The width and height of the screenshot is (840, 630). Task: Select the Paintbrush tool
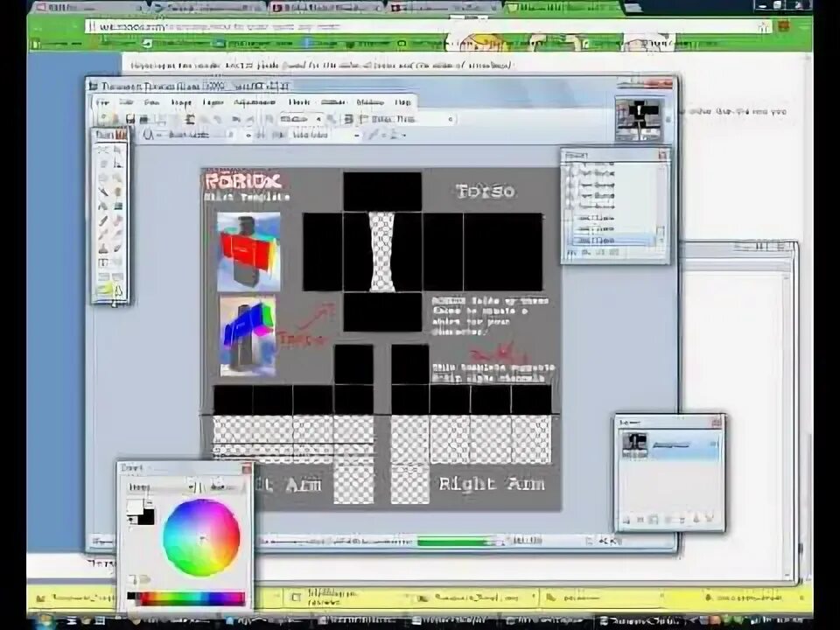pyautogui.click(x=103, y=220)
